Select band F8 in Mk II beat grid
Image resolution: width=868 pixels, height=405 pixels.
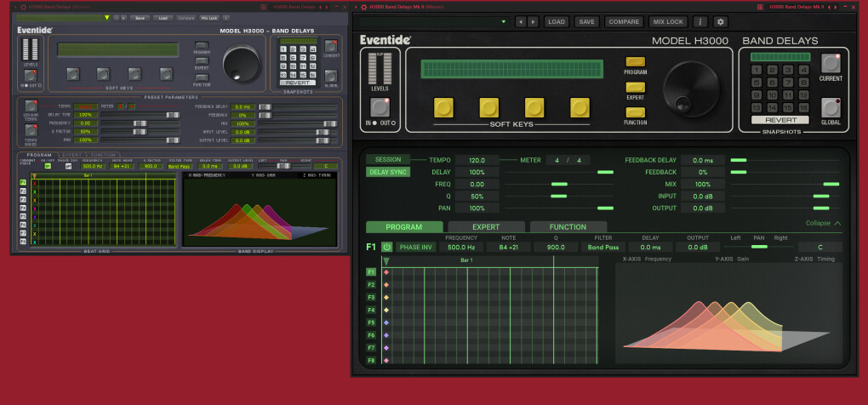(371, 360)
